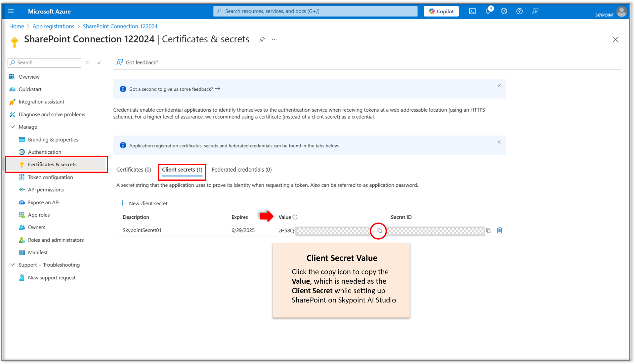Screen dimensions: 635x364
Task: Delete SkypointSecret01 via the trash icon
Action: (x=499, y=230)
